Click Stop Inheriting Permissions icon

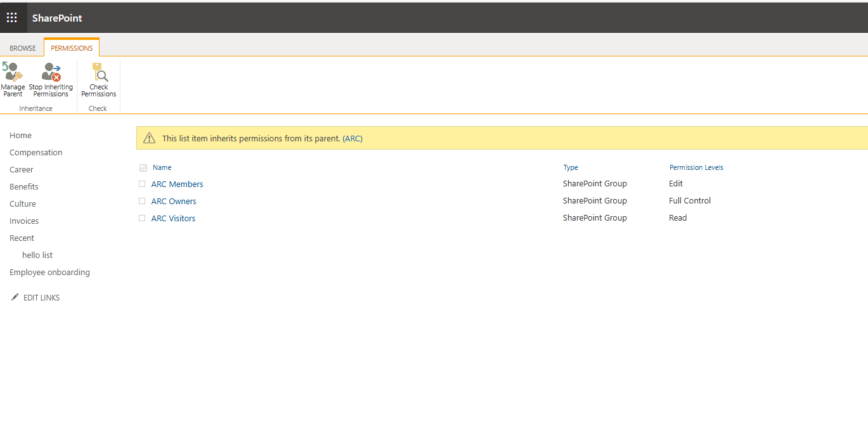tap(51, 72)
